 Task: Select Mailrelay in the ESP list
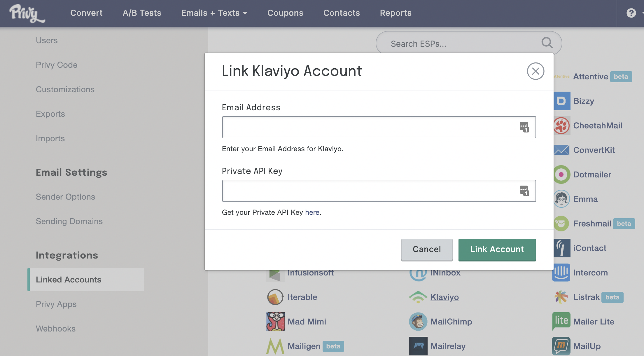pyautogui.click(x=448, y=346)
